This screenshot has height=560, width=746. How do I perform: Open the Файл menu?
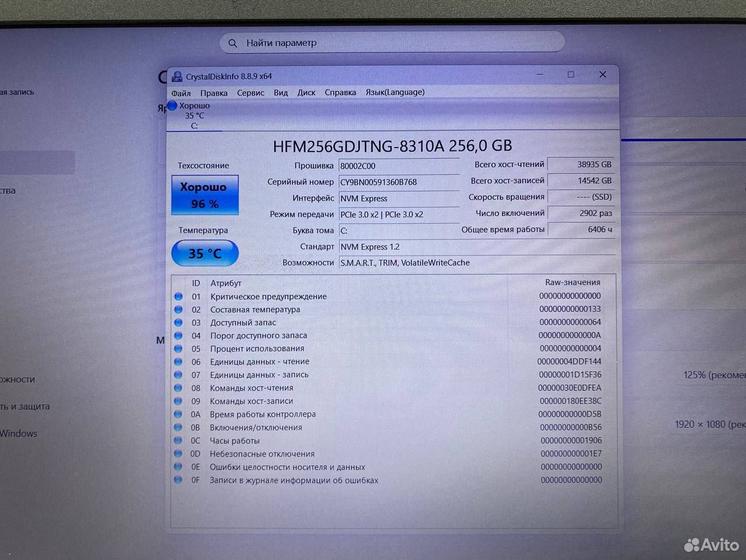[x=181, y=92]
